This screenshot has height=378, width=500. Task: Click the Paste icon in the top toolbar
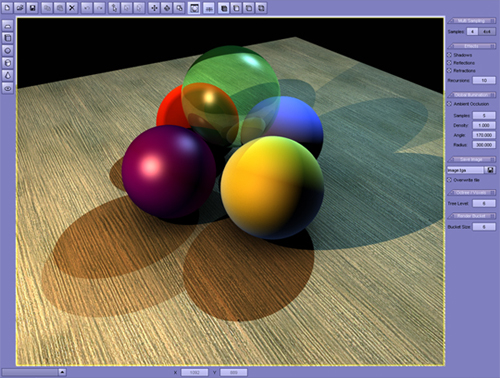pyautogui.click(x=60, y=8)
